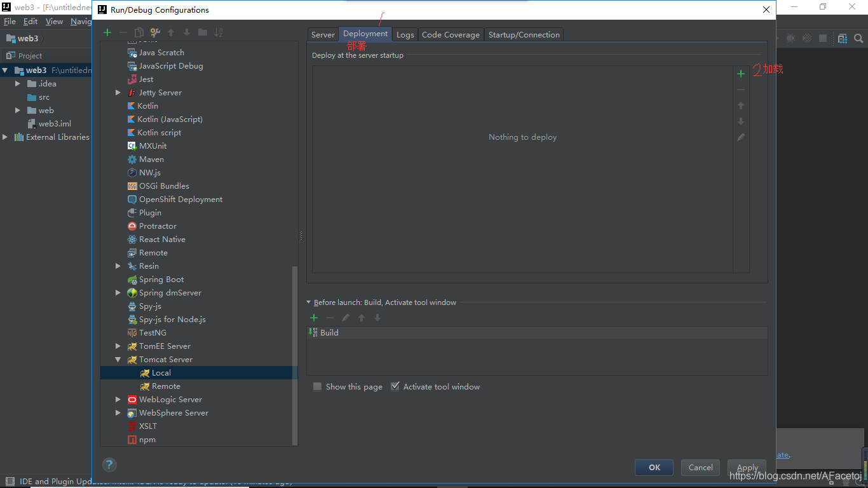
Task: Click edit deployment pencil icon
Action: coord(741,137)
